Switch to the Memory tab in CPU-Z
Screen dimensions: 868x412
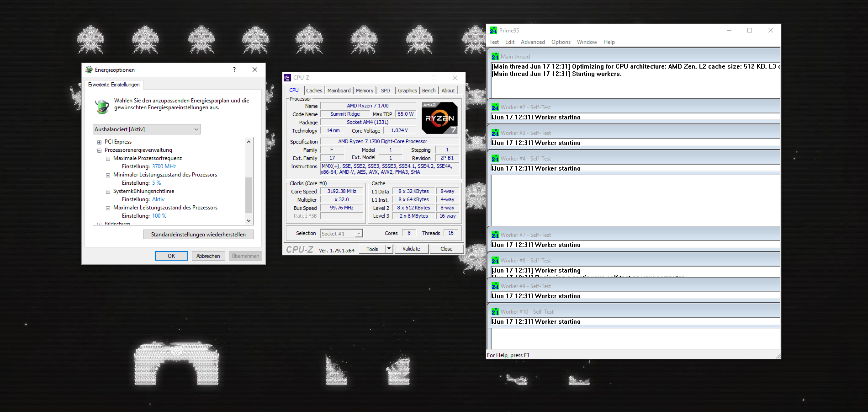365,91
